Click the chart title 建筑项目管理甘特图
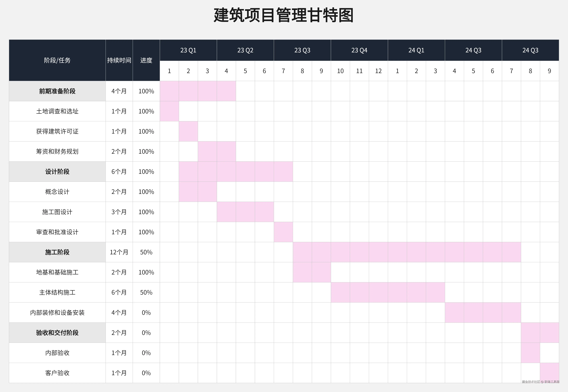The height and width of the screenshot is (392, 568). (x=284, y=15)
